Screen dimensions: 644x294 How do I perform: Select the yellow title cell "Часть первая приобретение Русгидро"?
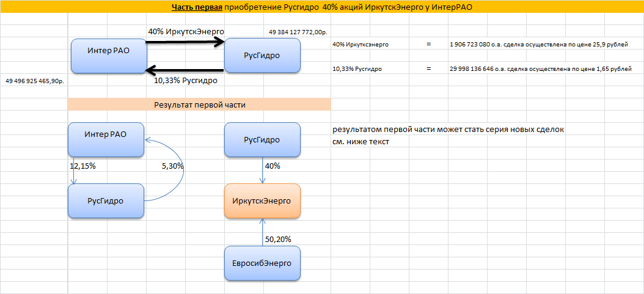pos(322,7)
